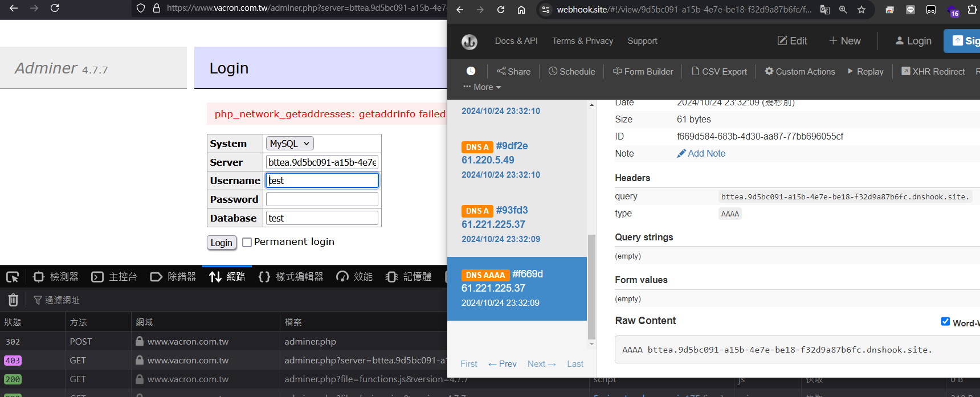The width and height of the screenshot is (980, 397).
Task: Toggle the Word-Wrap checkbox
Action: [x=945, y=322]
